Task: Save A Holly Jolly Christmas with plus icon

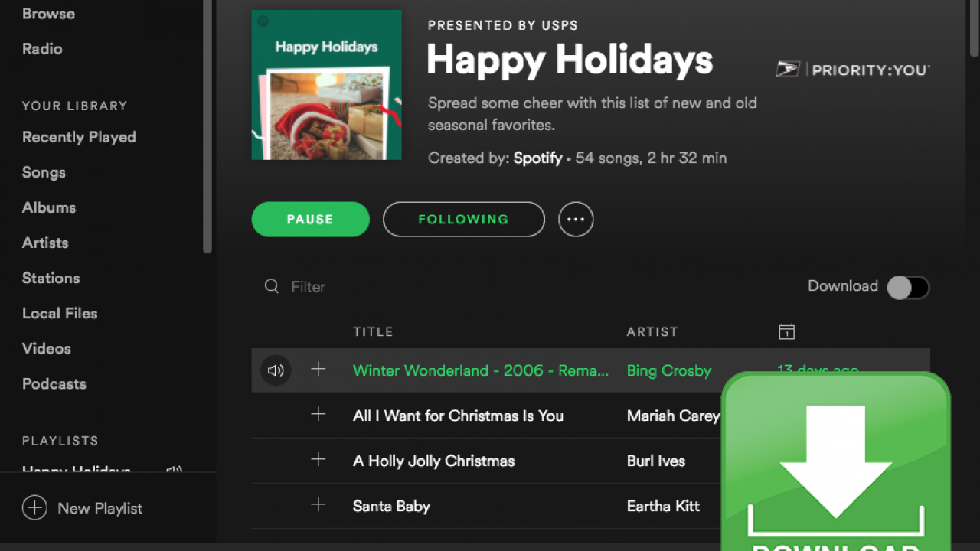Action: (x=318, y=460)
